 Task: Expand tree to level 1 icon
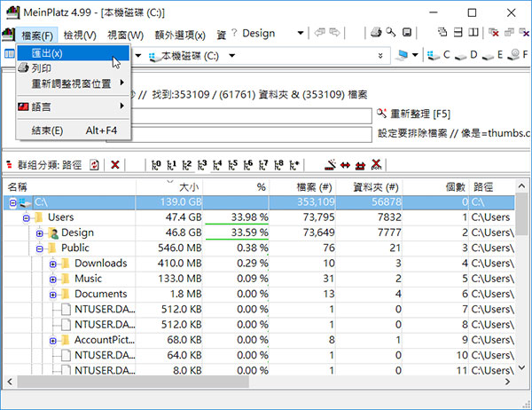(171, 165)
